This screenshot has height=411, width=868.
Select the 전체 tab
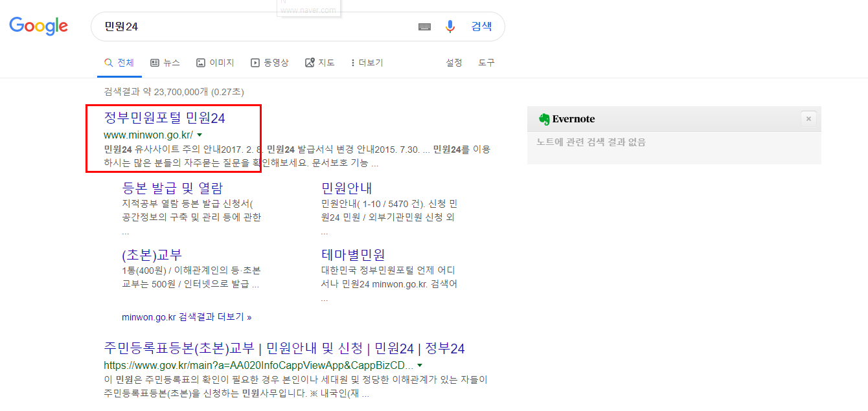[x=119, y=63]
